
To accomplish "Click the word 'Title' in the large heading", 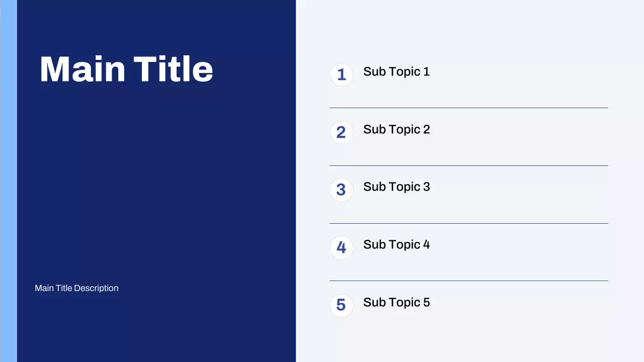I will [x=174, y=69].
